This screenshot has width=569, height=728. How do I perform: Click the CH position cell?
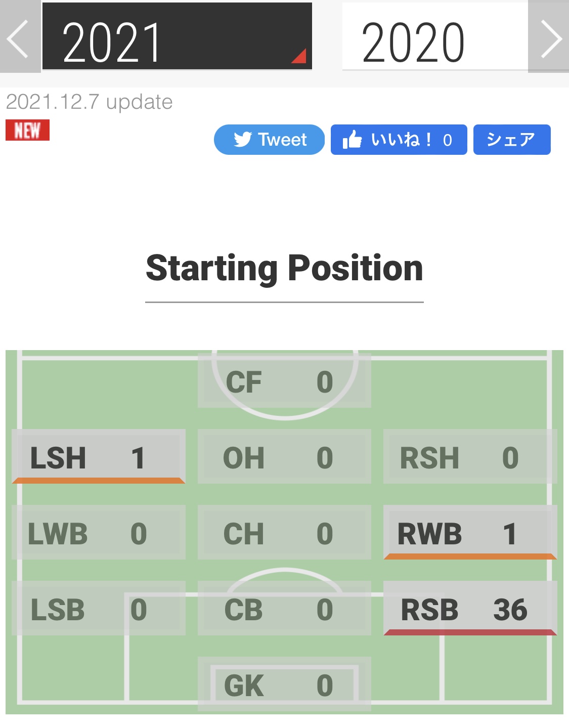pyautogui.click(x=284, y=533)
